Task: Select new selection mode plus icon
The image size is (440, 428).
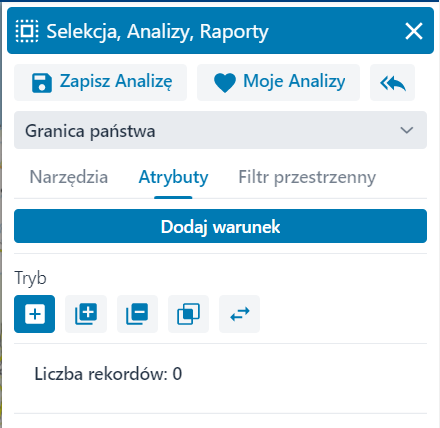Action: pyautogui.click(x=35, y=314)
